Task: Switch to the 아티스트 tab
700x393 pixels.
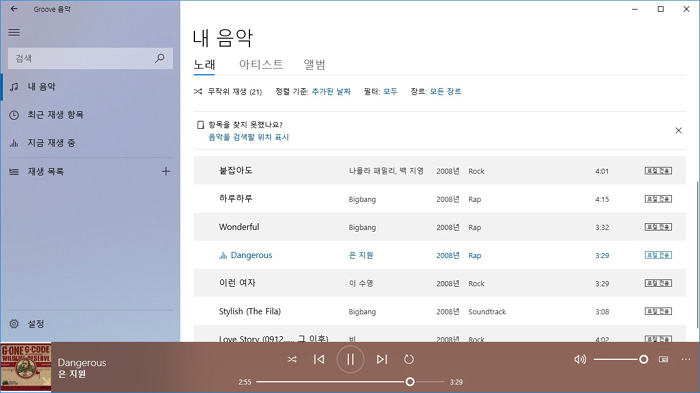Action: click(261, 65)
